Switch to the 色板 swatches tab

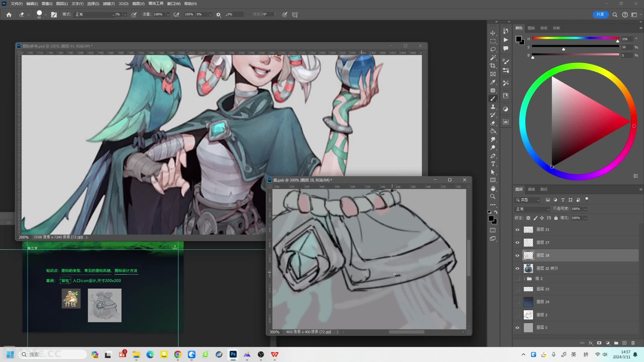click(556, 28)
